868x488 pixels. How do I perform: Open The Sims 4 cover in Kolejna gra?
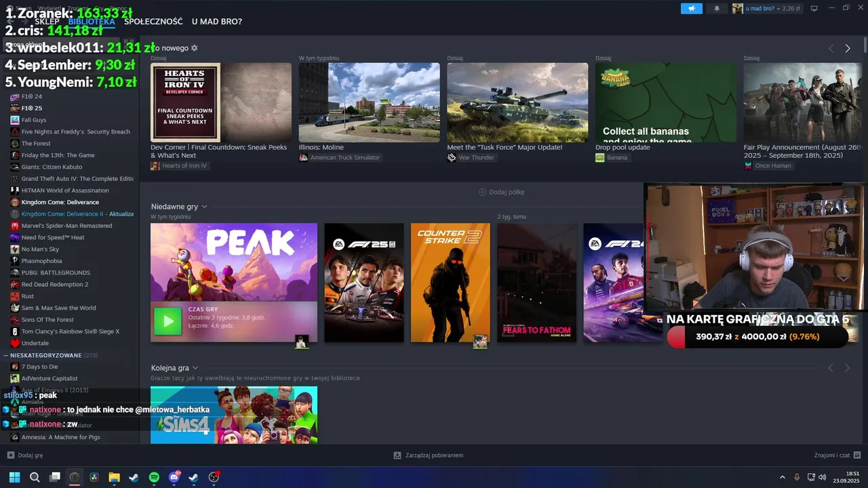[x=234, y=415]
